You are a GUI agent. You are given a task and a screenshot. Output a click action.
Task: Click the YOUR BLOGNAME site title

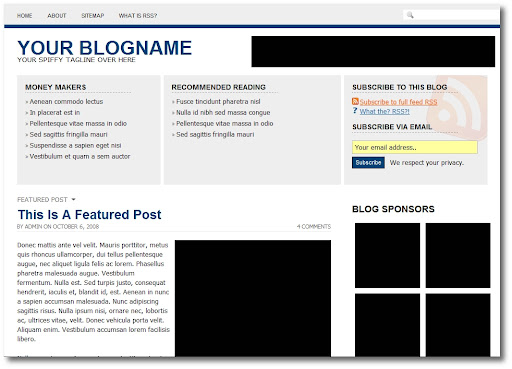(104, 48)
